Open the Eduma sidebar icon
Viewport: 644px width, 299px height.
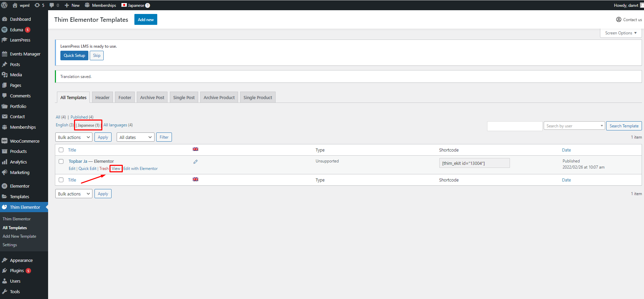4,30
